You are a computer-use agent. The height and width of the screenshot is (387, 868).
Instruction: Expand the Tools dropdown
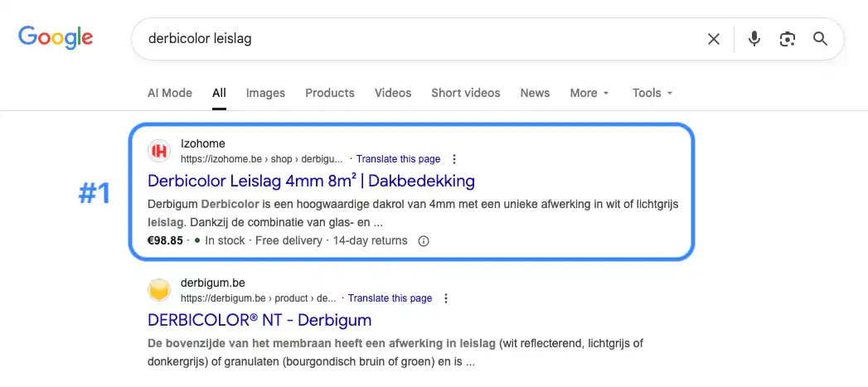pyautogui.click(x=652, y=93)
